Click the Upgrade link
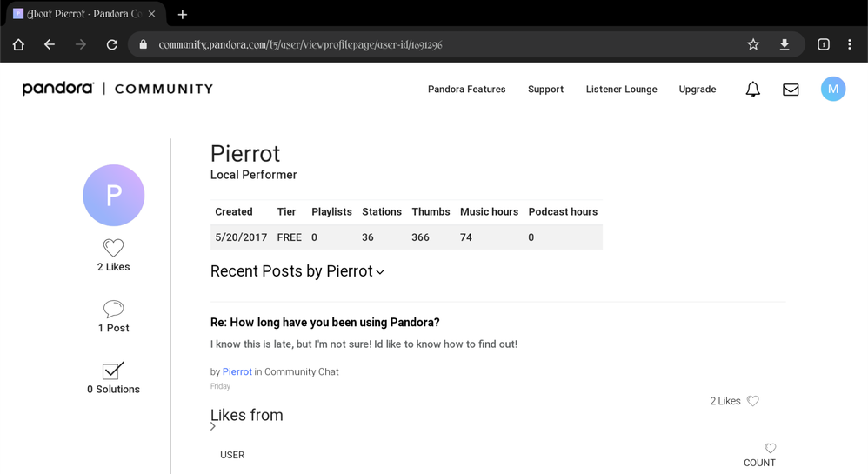 coord(697,90)
